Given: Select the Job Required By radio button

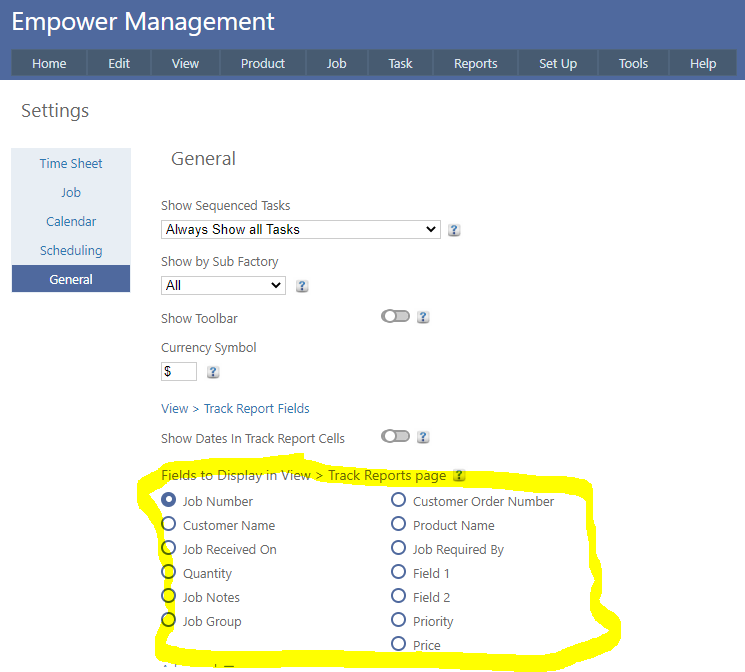Looking at the screenshot, I should [x=399, y=549].
